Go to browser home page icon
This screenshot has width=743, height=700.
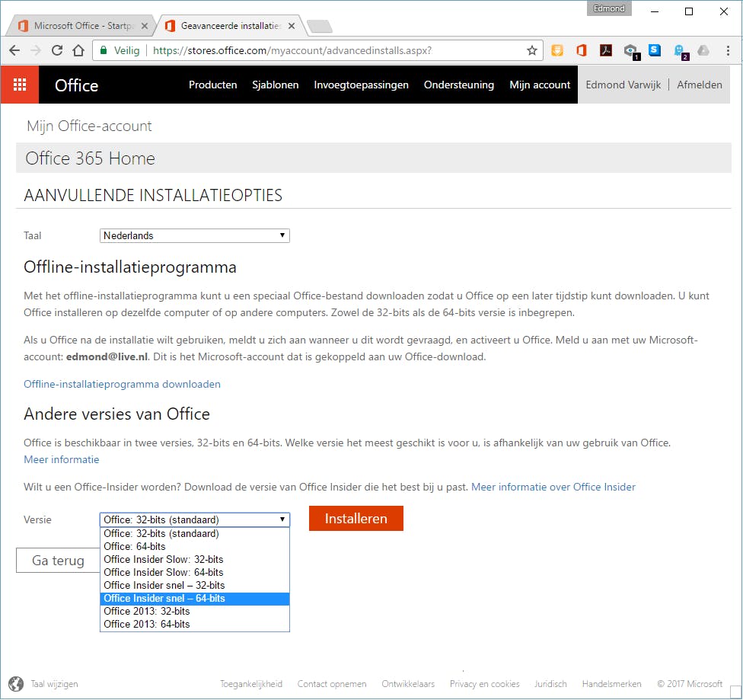click(x=78, y=50)
